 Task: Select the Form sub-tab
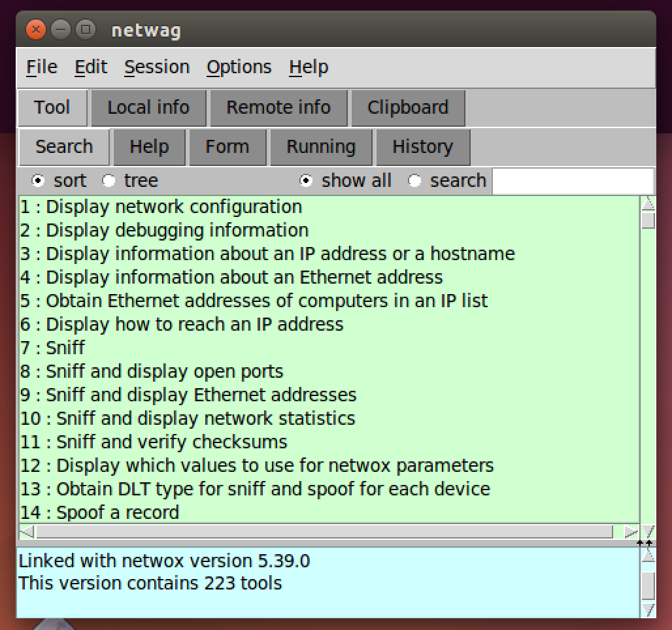coord(227,147)
